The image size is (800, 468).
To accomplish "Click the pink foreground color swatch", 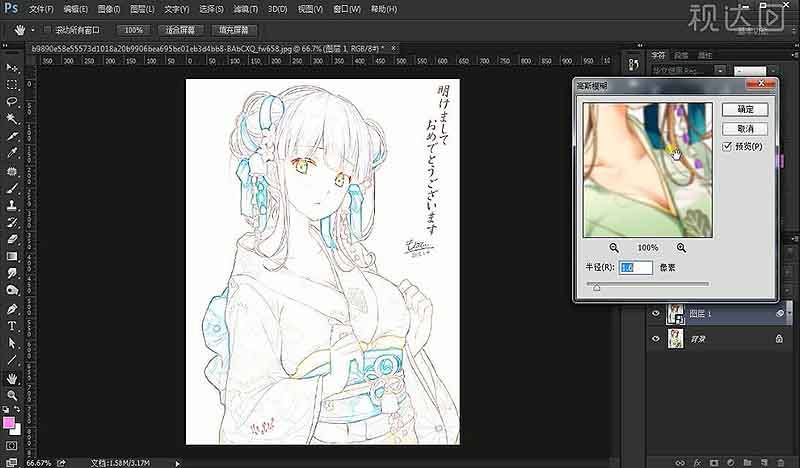I will tap(8, 423).
